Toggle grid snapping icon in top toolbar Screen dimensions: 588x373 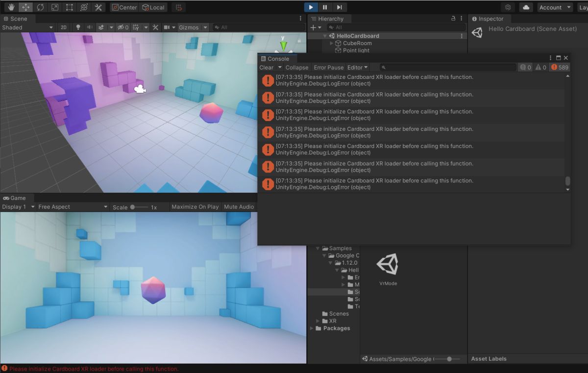[x=179, y=7]
